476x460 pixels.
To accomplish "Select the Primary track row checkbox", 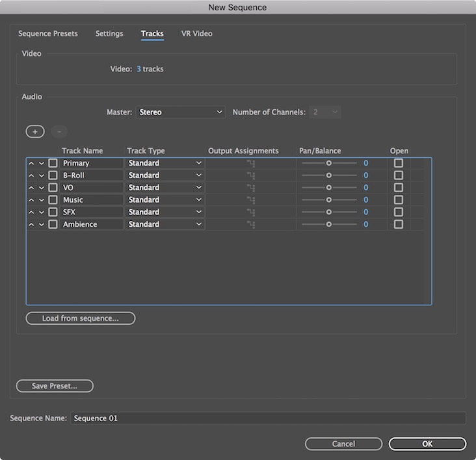I will pyautogui.click(x=53, y=163).
